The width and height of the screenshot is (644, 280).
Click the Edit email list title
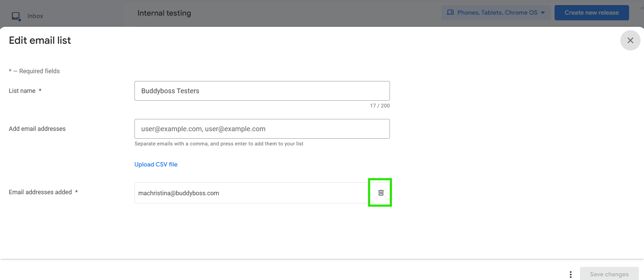40,40
